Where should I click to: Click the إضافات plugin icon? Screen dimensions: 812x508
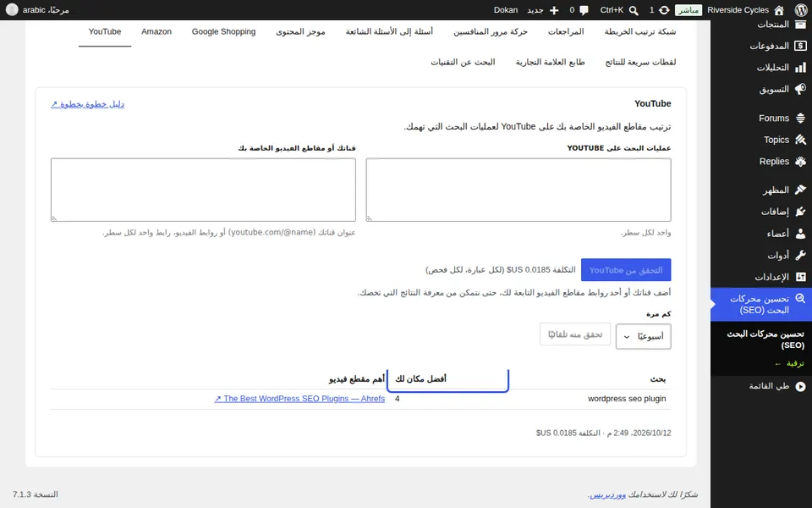tap(801, 212)
